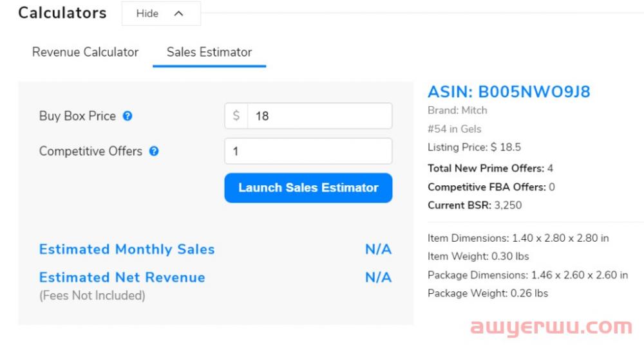Launch Sales Estimator button

pos(308,188)
